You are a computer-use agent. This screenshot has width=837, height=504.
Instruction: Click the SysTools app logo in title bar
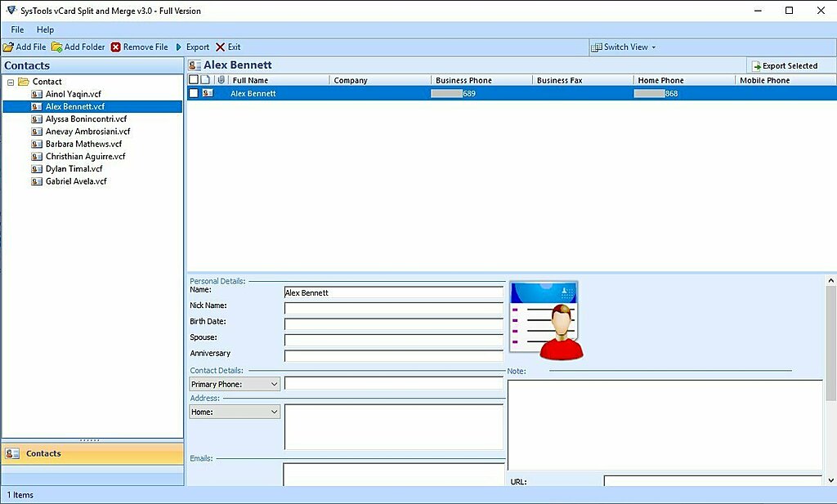[11, 10]
